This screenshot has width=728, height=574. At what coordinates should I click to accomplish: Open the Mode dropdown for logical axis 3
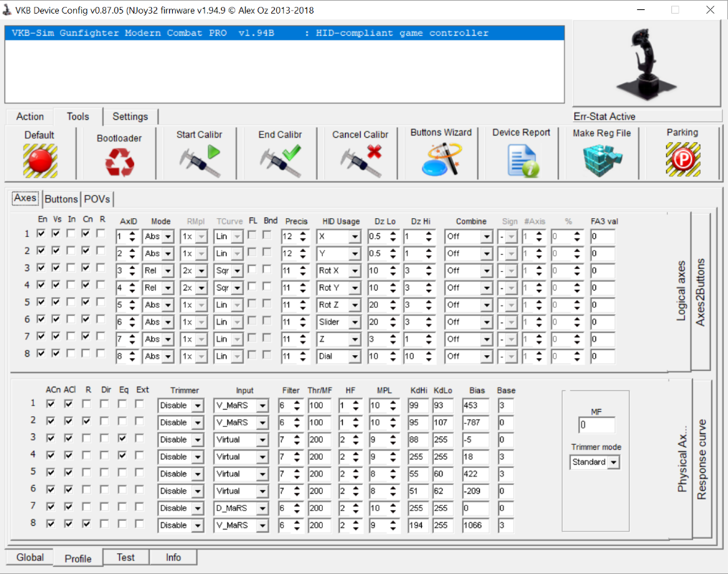[168, 270]
